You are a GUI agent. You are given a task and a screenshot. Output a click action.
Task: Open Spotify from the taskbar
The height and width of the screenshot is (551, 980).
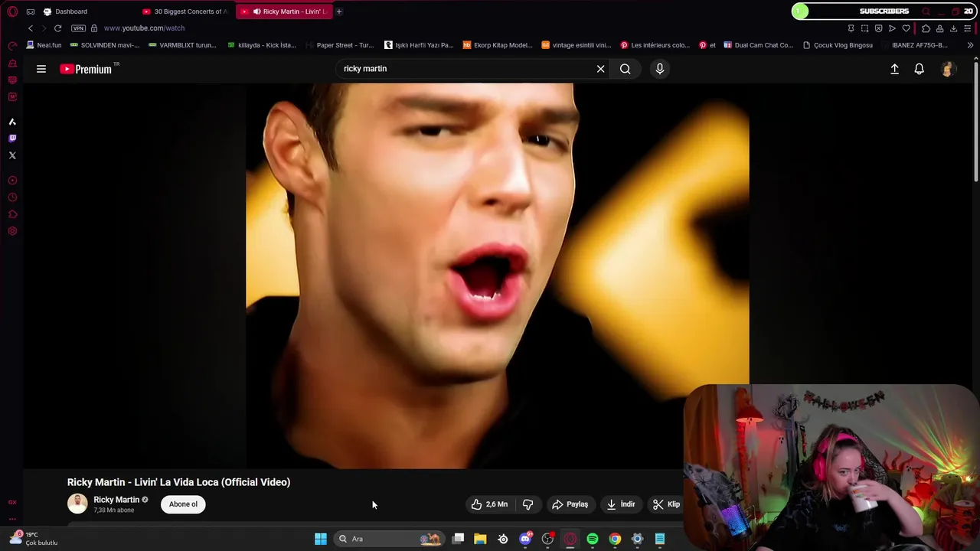593,539
